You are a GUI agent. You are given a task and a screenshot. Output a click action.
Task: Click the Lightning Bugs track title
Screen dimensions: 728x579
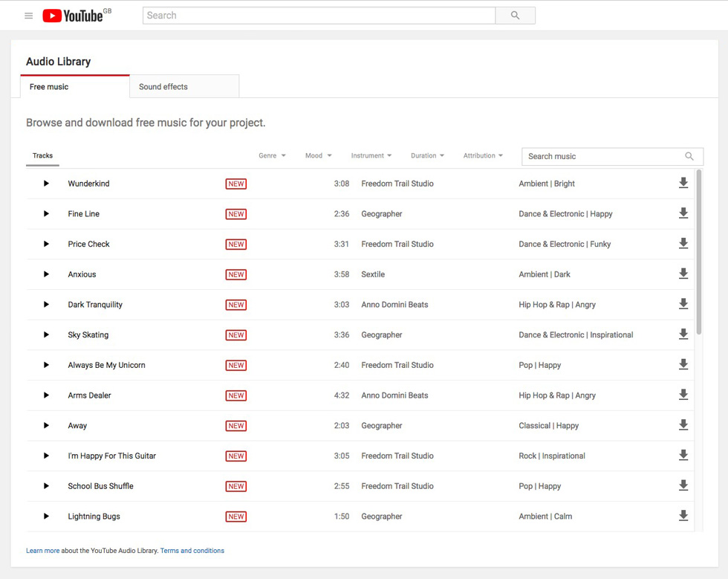(x=94, y=517)
